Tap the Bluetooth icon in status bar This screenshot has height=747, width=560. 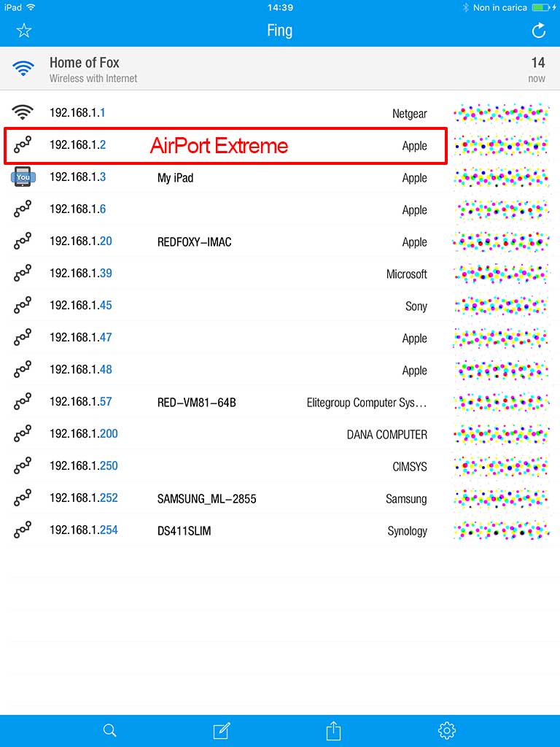point(466,7)
